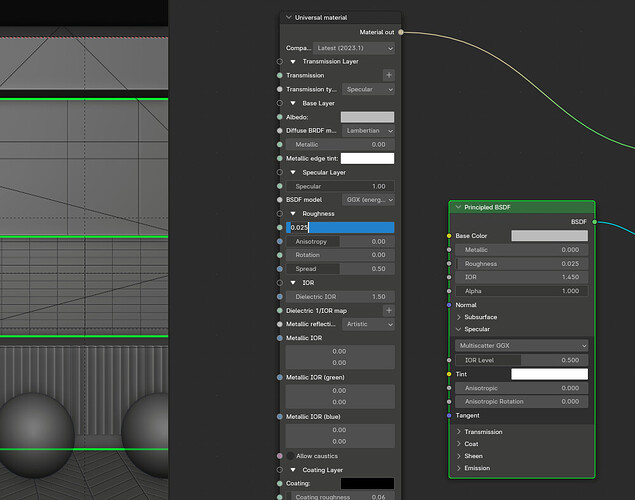Click the Principled BSDF IOR 1.450 field
The height and width of the screenshot is (500, 635).
point(522,277)
